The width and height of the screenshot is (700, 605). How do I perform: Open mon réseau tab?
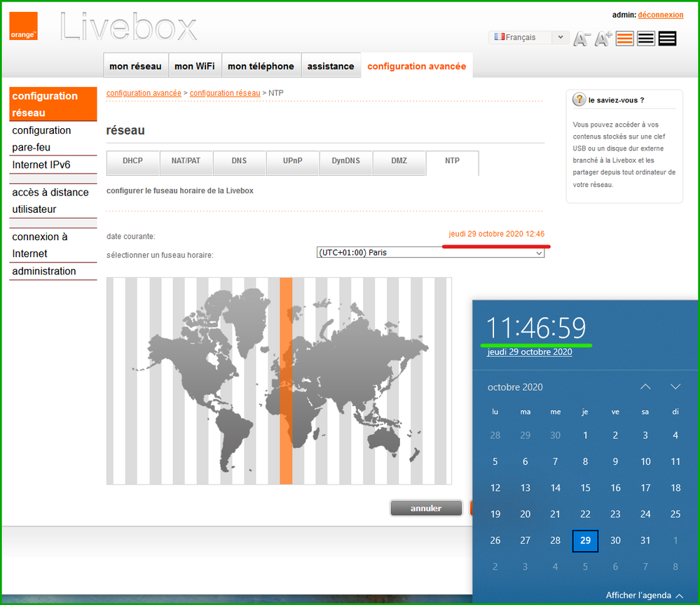(135, 66)
